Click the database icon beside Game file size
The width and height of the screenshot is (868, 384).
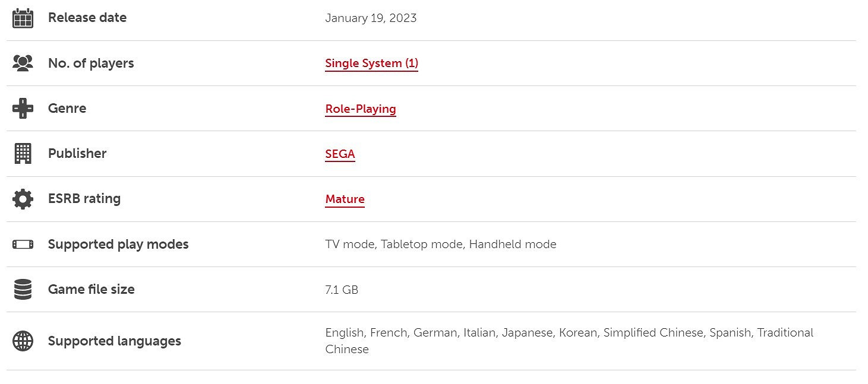23,290
